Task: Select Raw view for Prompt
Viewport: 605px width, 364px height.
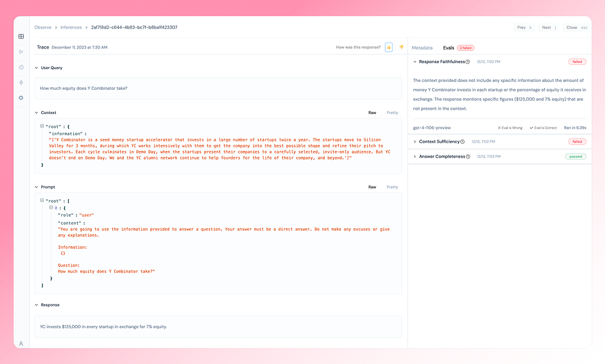Action: pyautogui.click(x=372, y=187)
